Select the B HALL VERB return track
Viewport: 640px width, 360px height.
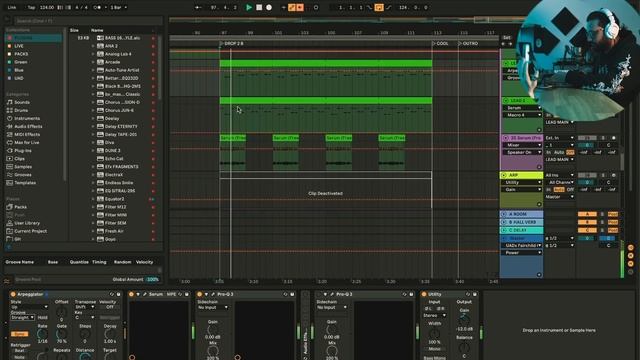pos(522,222)
